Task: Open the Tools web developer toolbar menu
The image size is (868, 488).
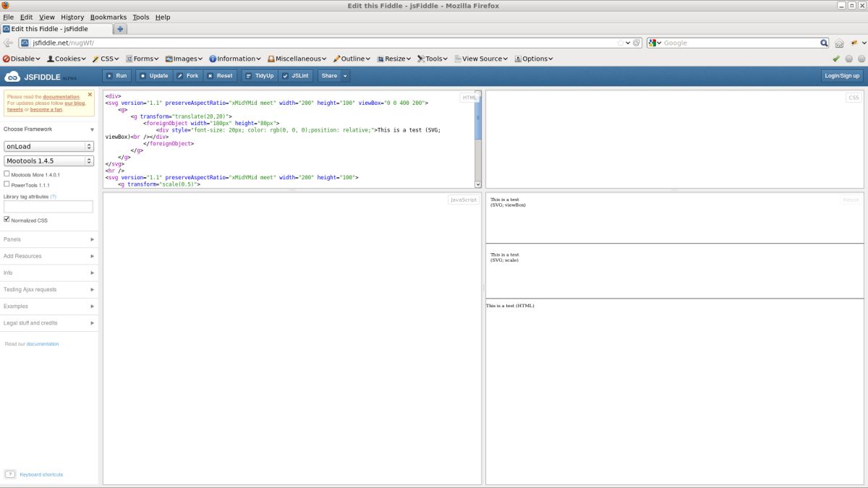Action: pyautogui.click(x=433, y=59)
